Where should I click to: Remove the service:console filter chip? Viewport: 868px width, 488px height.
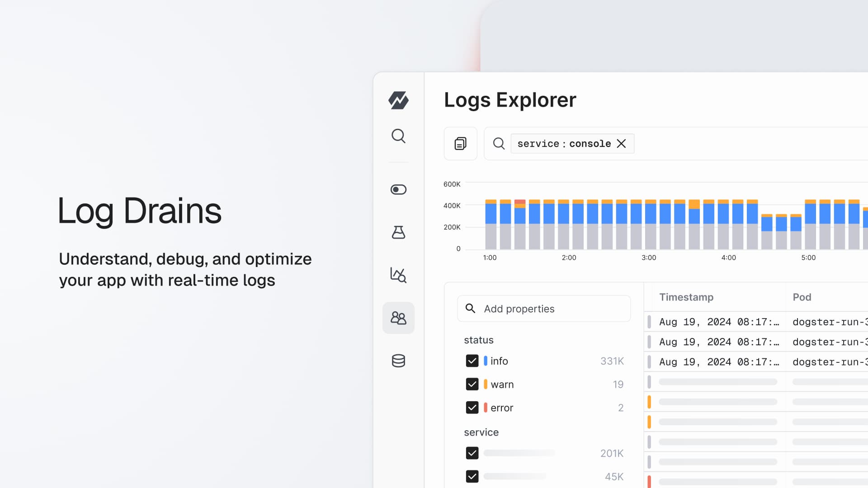(x=622, y=144)
